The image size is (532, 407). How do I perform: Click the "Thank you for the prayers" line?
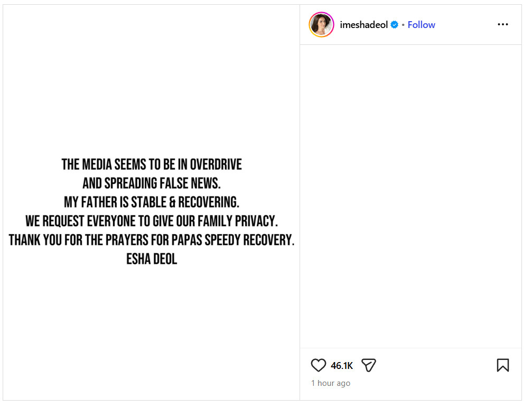coord(152,240)
